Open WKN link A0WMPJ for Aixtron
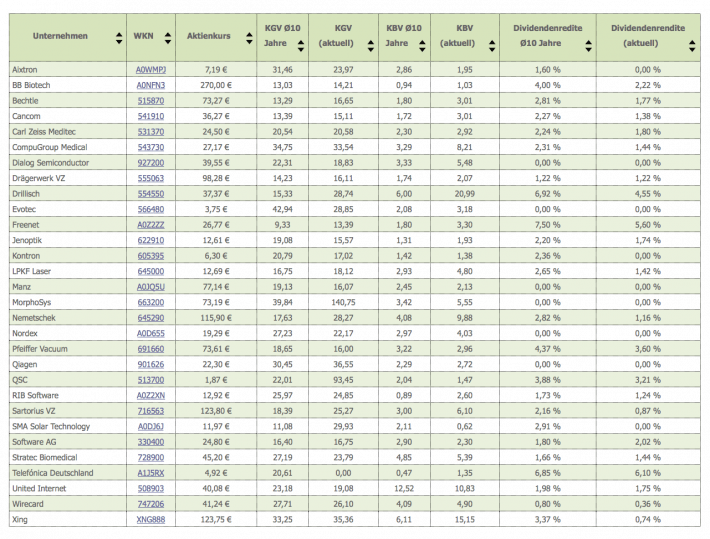Screen dimensions: 710x539 point(151,70)
